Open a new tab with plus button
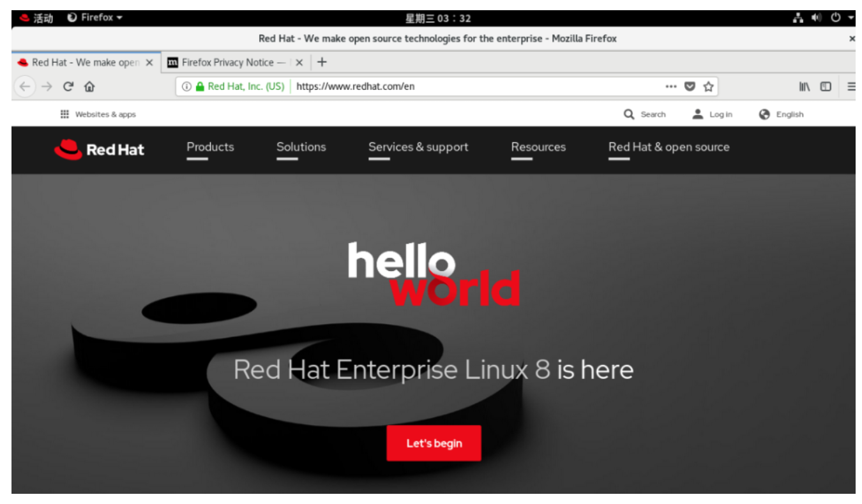The image size is (862, 504). [x=322, y=62]
